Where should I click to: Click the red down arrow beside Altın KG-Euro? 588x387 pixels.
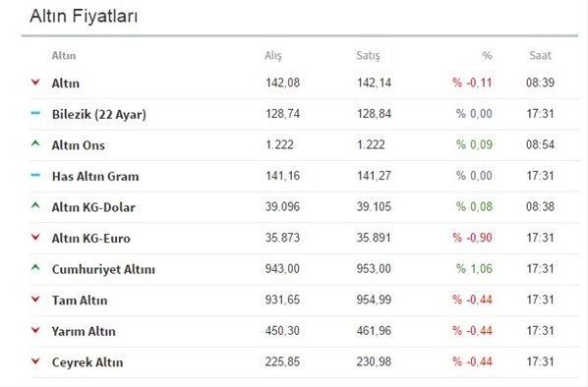click(x=35, y=237)
